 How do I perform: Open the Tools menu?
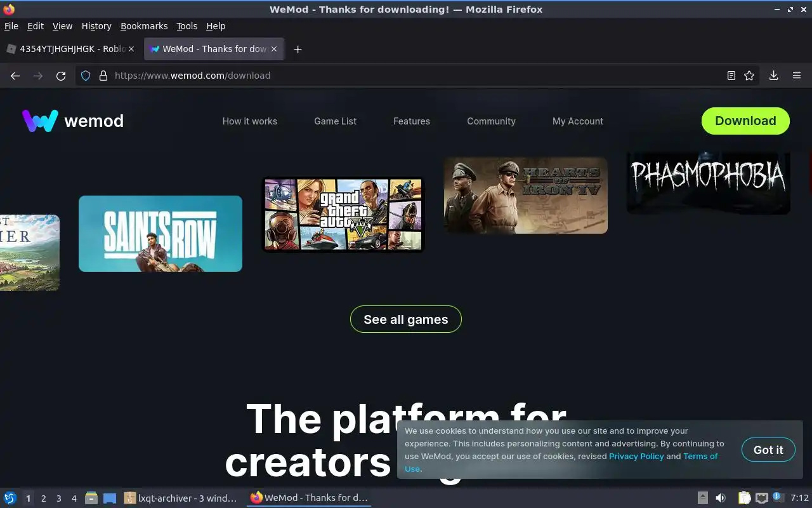(187, 26)
